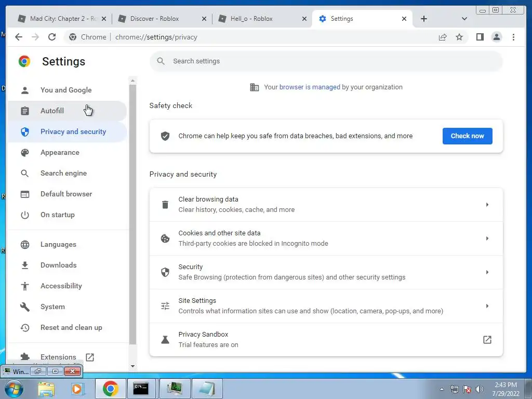532x399 pixels.
Task: Run safety check with Check now
Action: pos(467,136)
